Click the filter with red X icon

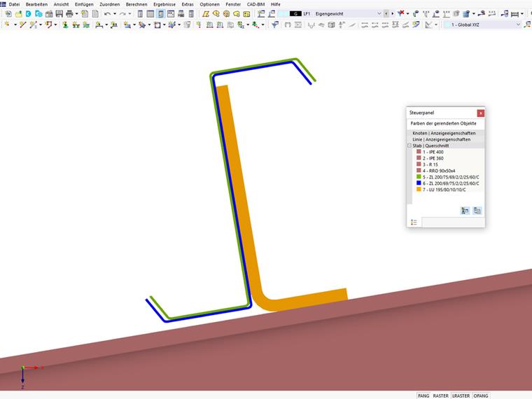click(x=401, y=13)
